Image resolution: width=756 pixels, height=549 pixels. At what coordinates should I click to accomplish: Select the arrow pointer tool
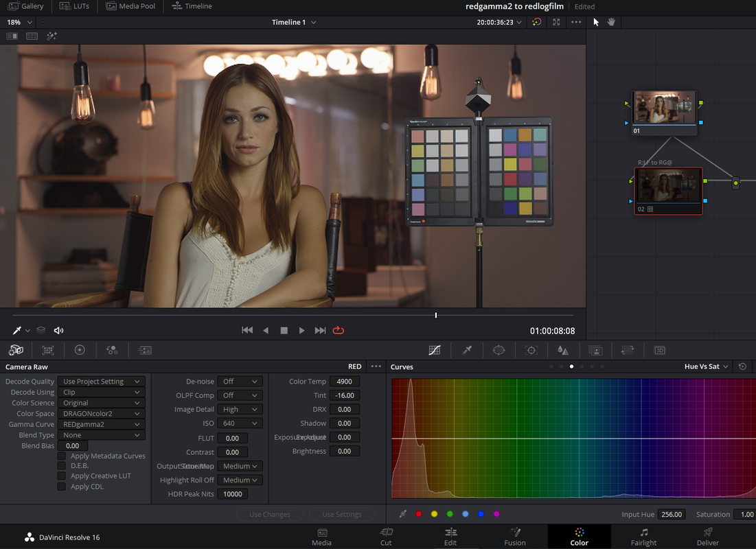pyautogui.click(x=596, y=22)
